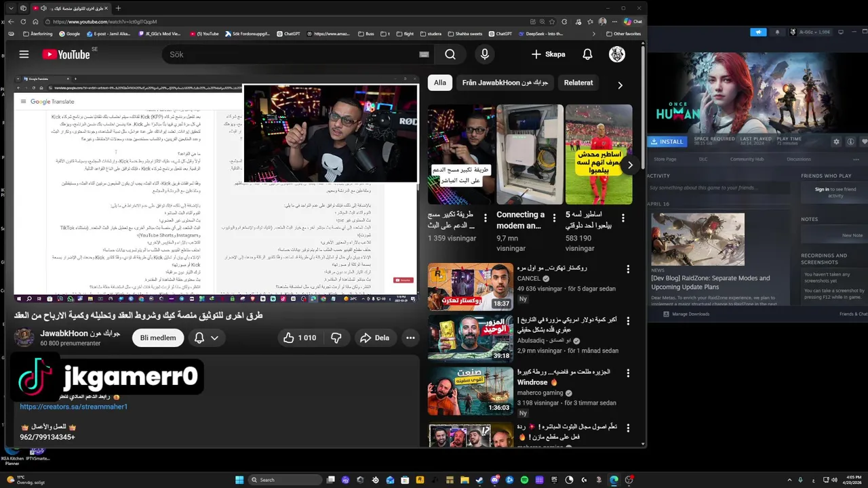Open the Connecting a modem short thumbnail
The height and width of the screenshot is (488, 868).
[530, 155]
